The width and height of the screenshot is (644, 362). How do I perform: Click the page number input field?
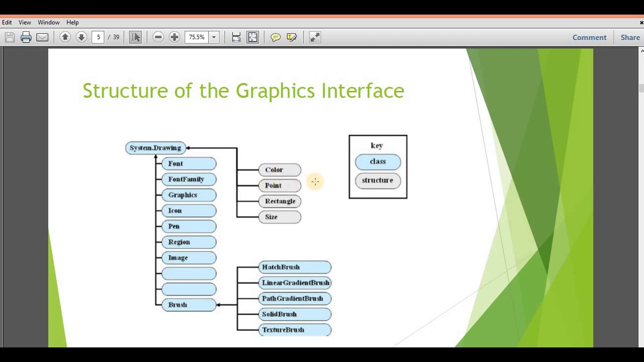[98, 37]
